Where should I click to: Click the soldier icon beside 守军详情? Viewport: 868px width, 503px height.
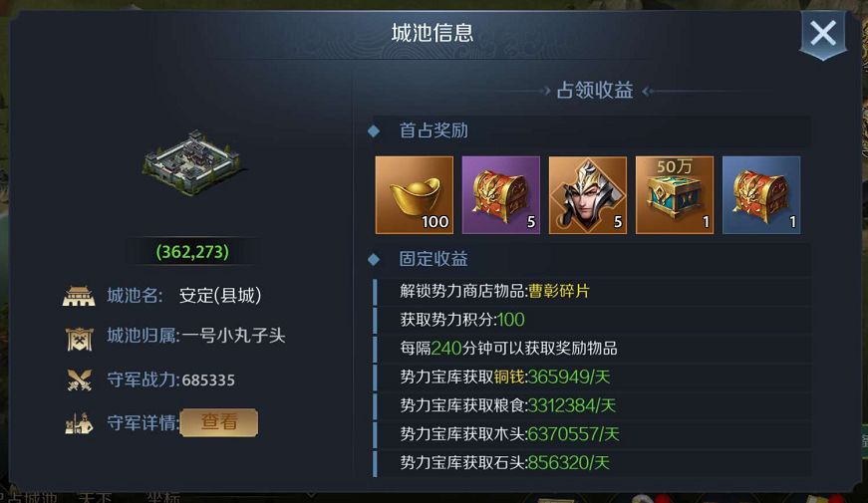coord(79,423)
